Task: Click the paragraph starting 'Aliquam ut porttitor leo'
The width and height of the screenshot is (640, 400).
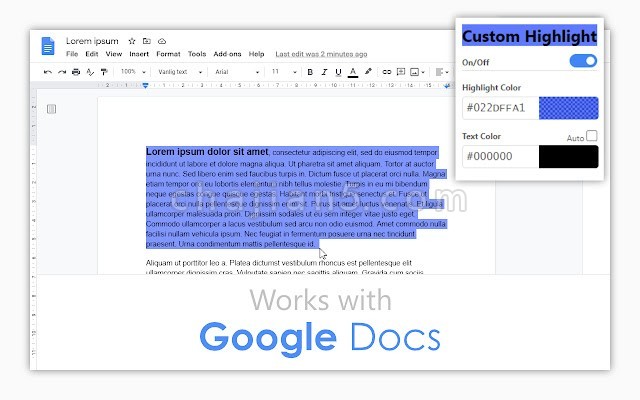Action: pyautogui.click(x=285, y=267)
